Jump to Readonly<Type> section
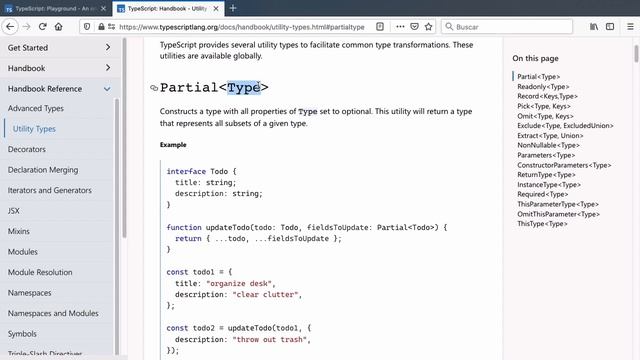Screen dimensions: 640x360 [543, 87]
